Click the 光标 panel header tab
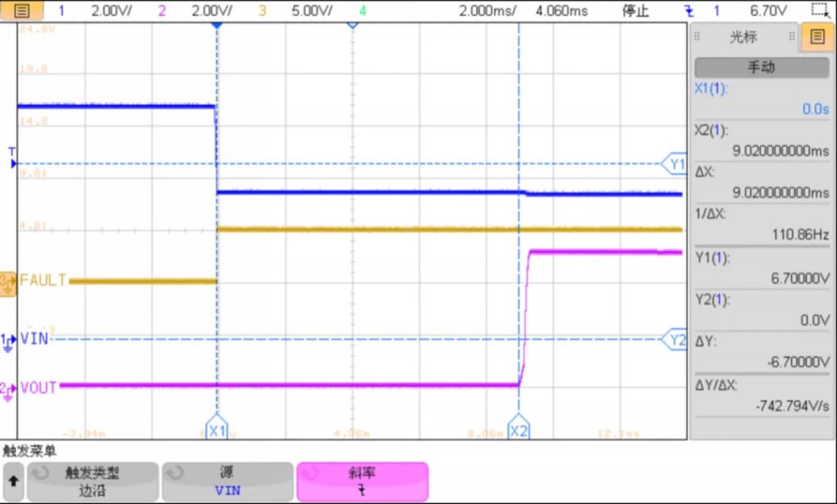The height and width of the screenshot is (504, 837). pyautogui.click(x=743, y=37)
